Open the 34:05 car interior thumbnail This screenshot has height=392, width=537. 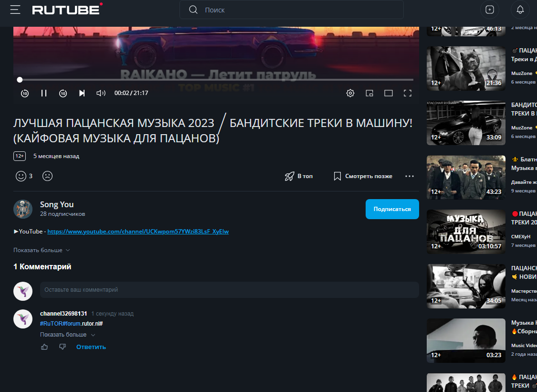466,286
